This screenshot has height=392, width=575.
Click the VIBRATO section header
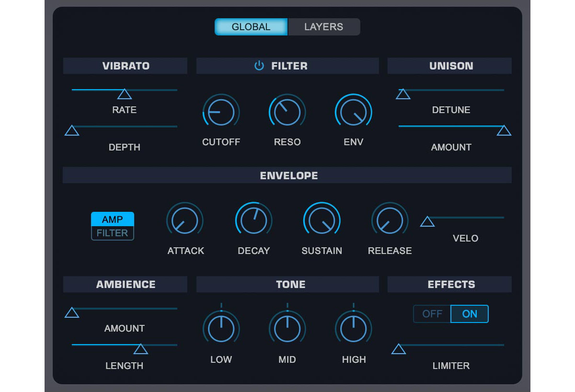[x=125, y=66]
